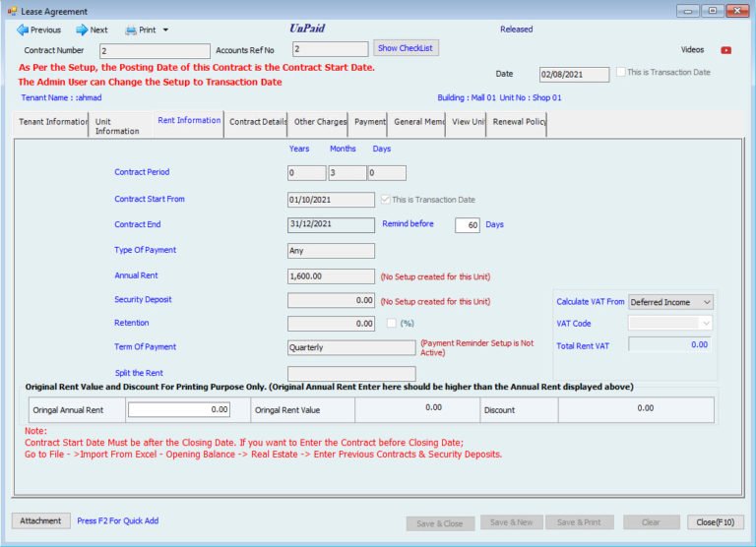Click the Contract End date field

[331, 224]
